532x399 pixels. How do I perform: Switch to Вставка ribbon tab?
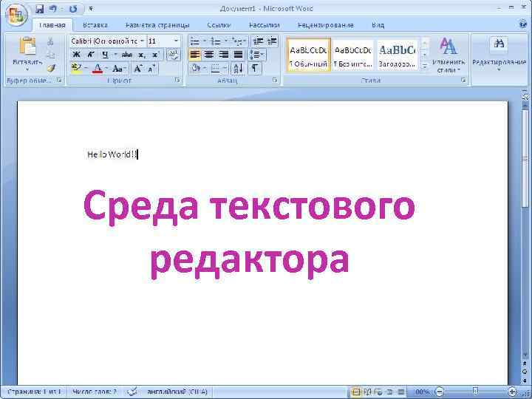point(95,25)
